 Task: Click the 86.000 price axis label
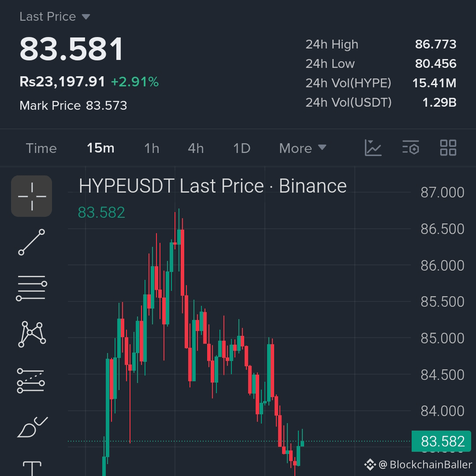(443, 266)
